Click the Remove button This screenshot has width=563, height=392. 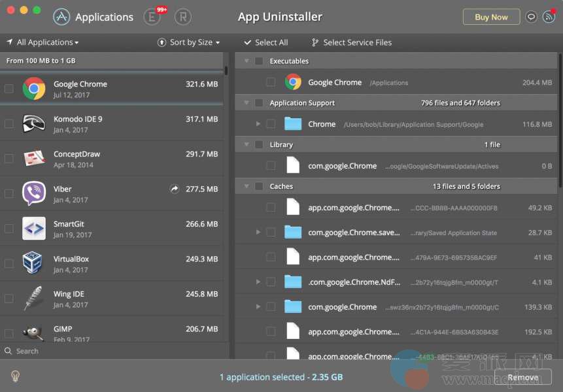(522, 377)
